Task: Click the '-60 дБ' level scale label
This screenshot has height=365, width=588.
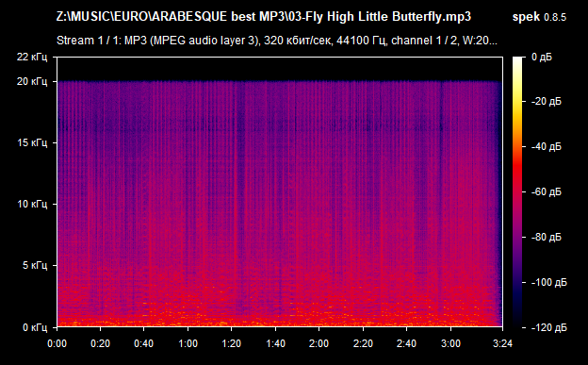Action: [547, 191]
